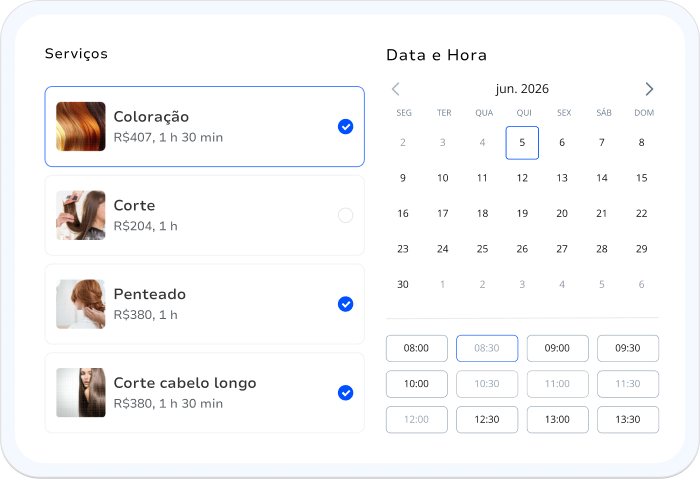Image resolution: width=700 pixels, height=479 pixels.
Task: Select June 26 on calendar
Action: [x=522, y=249]
